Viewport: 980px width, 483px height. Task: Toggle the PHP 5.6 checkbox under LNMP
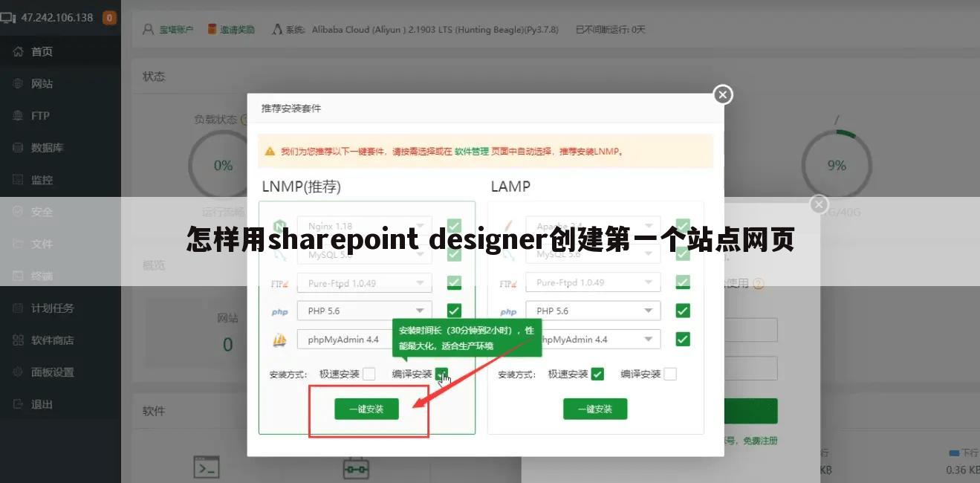[x=454, y=311]
